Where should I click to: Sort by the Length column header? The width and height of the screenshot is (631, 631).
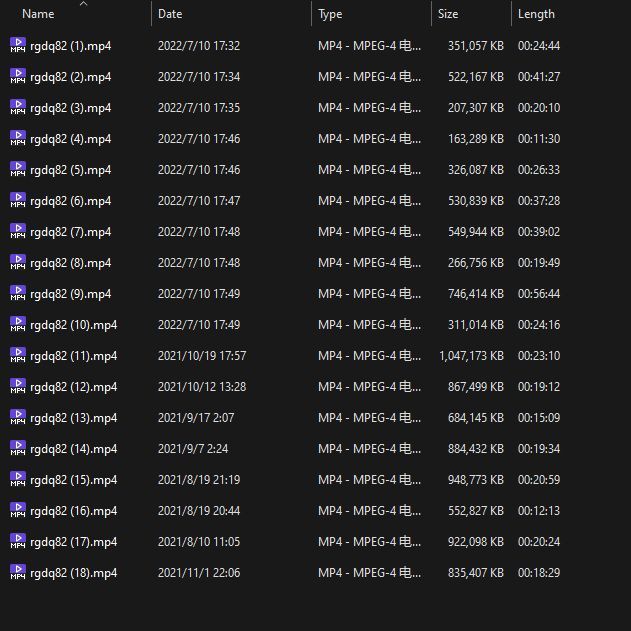tap(536, 15)
